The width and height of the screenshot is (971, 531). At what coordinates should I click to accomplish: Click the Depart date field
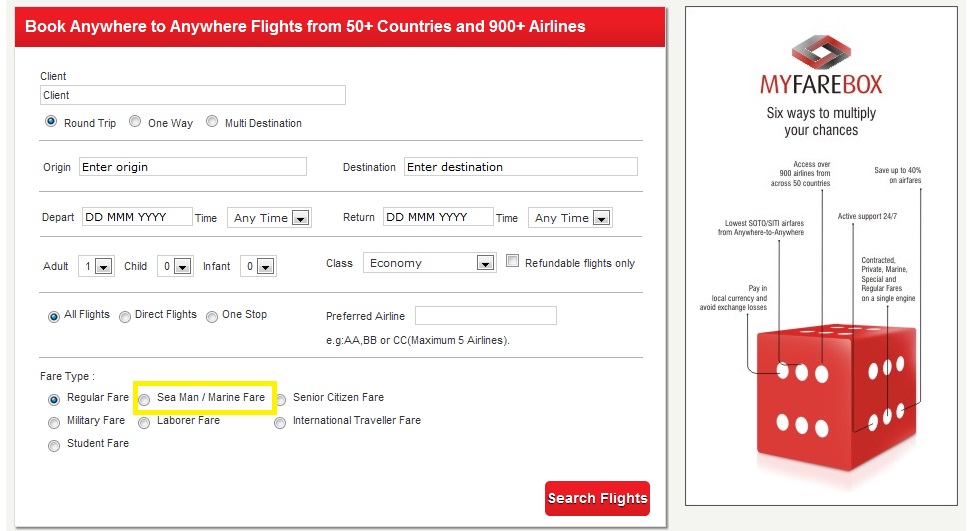(137, 217)
